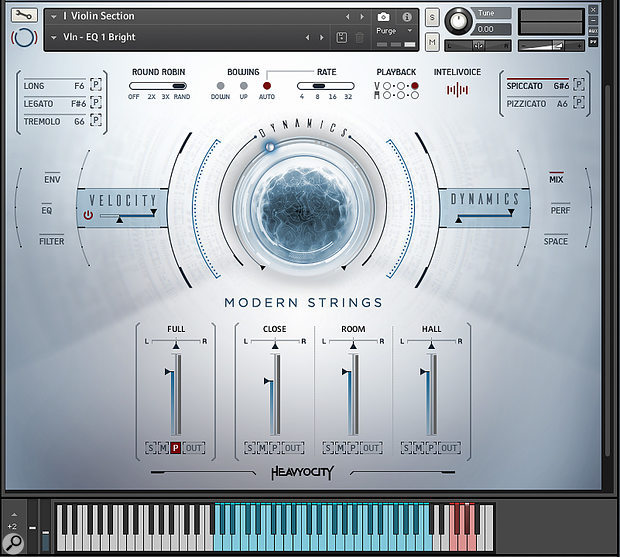This screenshot has height=557, width=620.
Task: Select second lower-row playback option
Action: click(x=401, y=95)
